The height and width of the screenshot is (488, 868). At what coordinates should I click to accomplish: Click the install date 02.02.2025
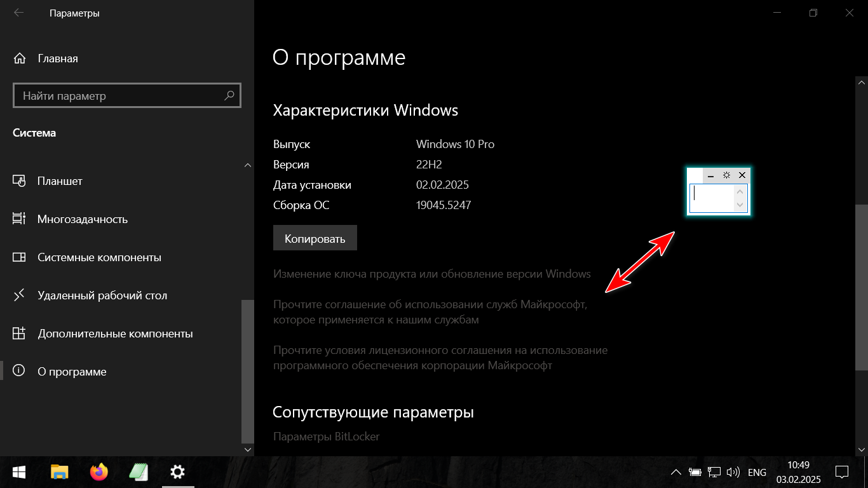pos(442,185)
